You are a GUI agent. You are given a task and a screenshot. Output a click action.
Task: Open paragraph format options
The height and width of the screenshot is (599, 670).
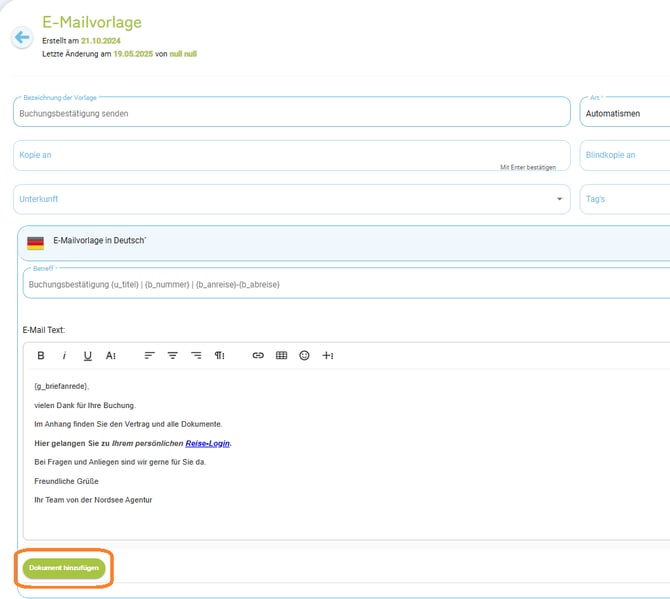(x=220, y=355)
